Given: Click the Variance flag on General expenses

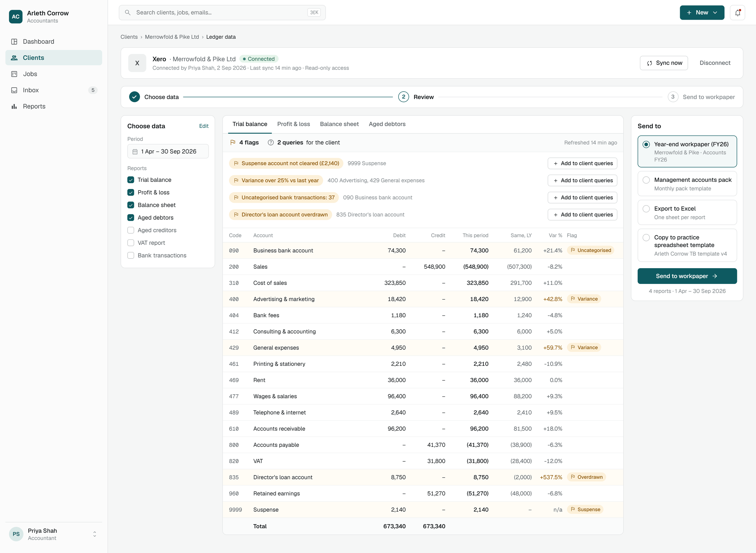Looking at the screenshot, I should pos(584,347).
